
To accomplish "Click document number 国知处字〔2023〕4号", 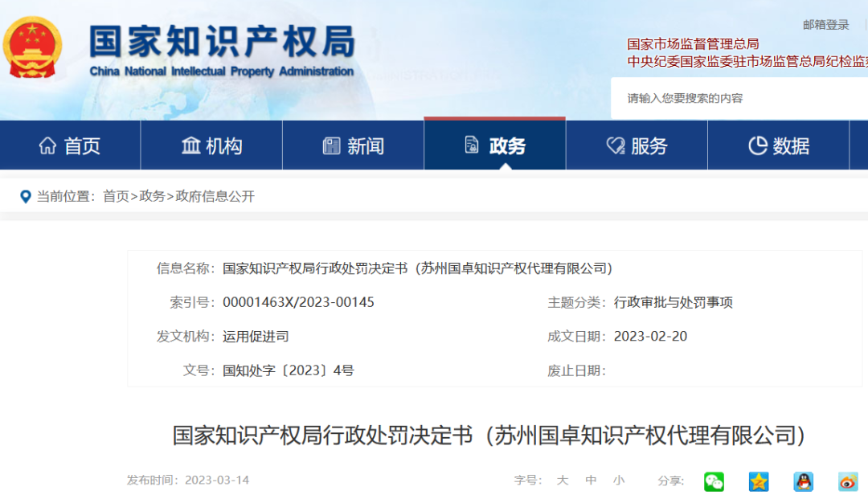I will click(288, 370).
